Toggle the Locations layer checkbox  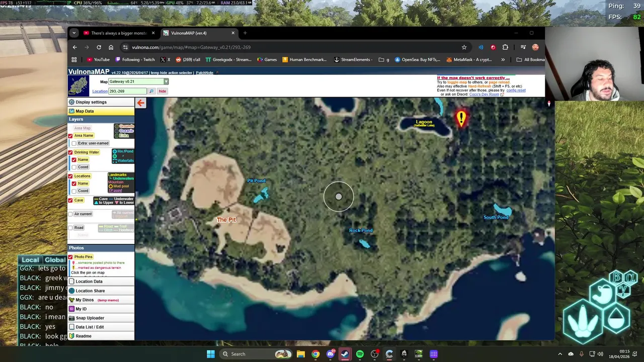pyautogui.click(x=70, y=176)
